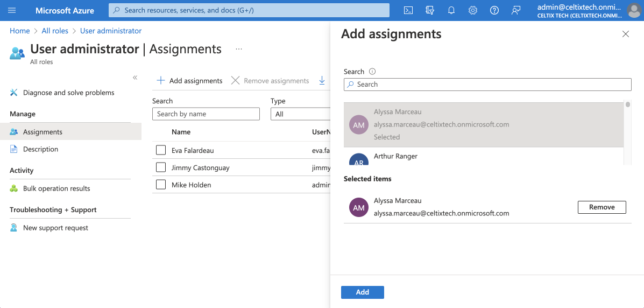Open the Type filter dropdown
The height and width of the screenshot is (308, 644).
[301, 114]
